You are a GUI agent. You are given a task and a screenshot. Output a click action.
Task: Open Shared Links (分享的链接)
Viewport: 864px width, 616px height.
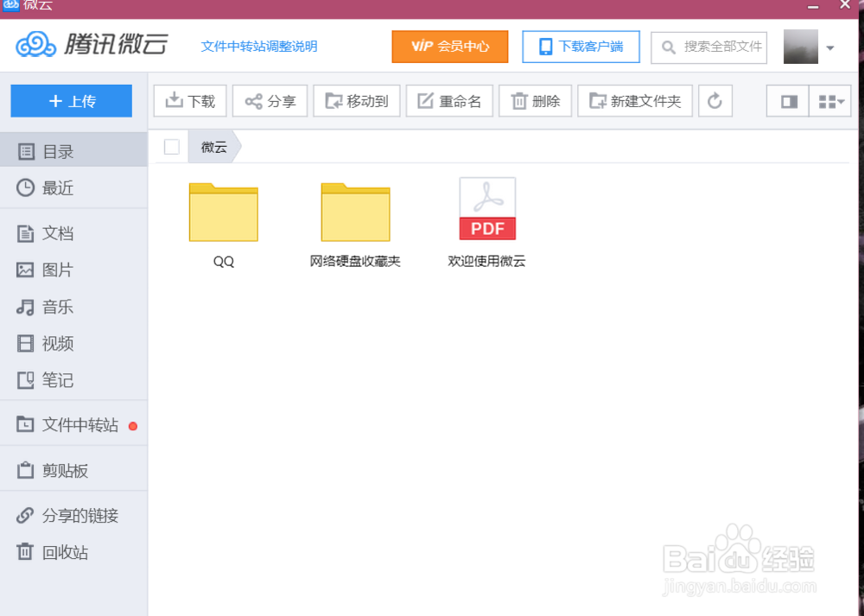(x=73, y=515)
